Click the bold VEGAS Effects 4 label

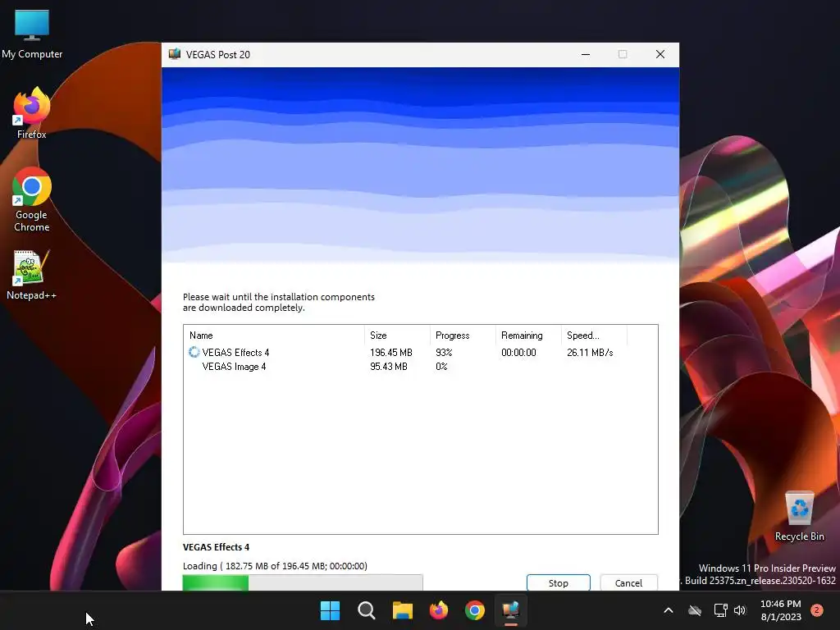216,547
